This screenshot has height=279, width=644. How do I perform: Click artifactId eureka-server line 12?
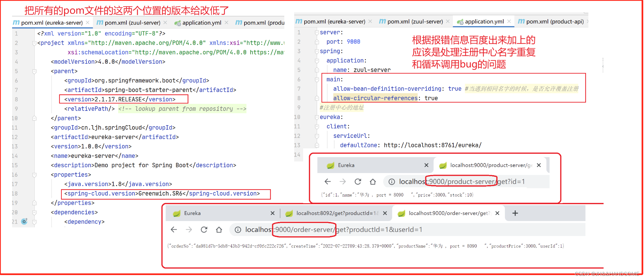tap(115, 137)
